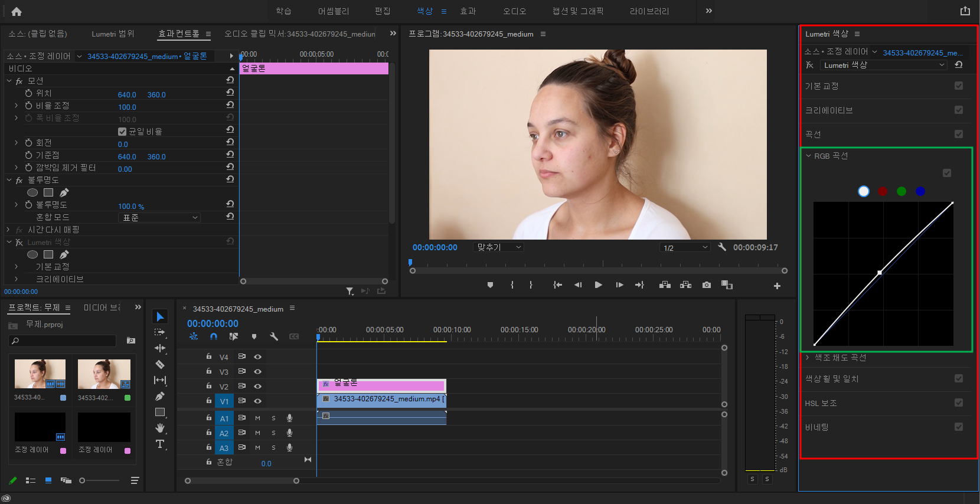Toggle timeline snap magnet icon

(214, 336)
